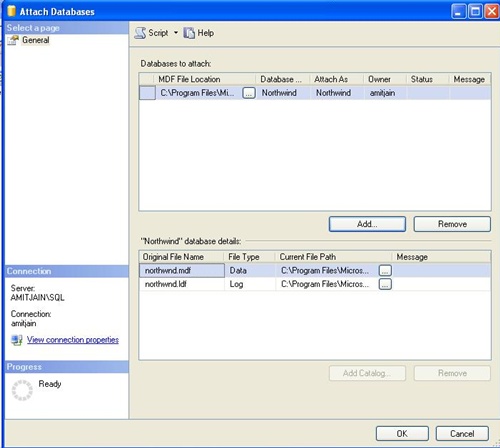The width and height of the screenshot is (500, 448).
Task: Click the Attach Databases title bar icon
Action: tap(11, 11)
